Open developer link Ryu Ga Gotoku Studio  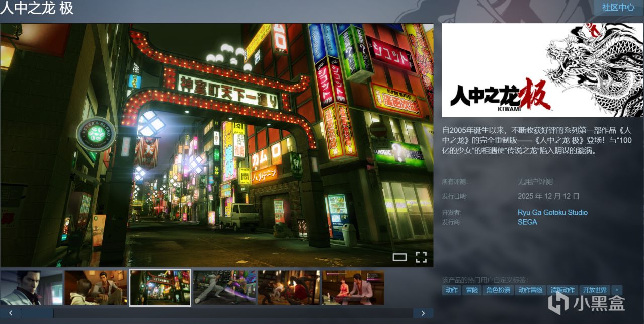pos(552,212)
